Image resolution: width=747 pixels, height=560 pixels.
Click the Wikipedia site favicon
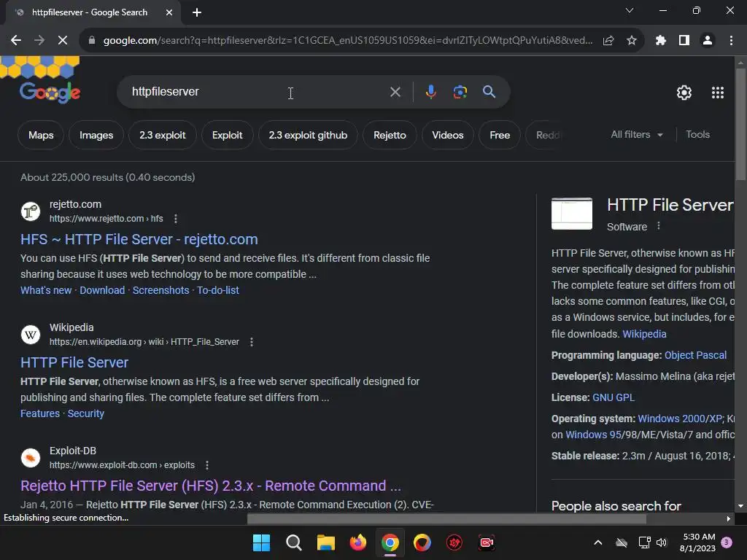[x=31, y=335]
